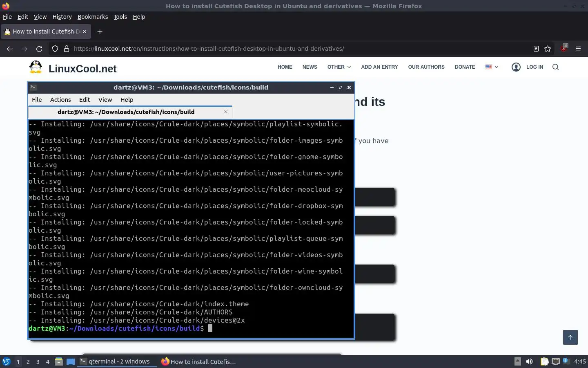
Task: Open the qterminal Help menu
Action: 127,100
